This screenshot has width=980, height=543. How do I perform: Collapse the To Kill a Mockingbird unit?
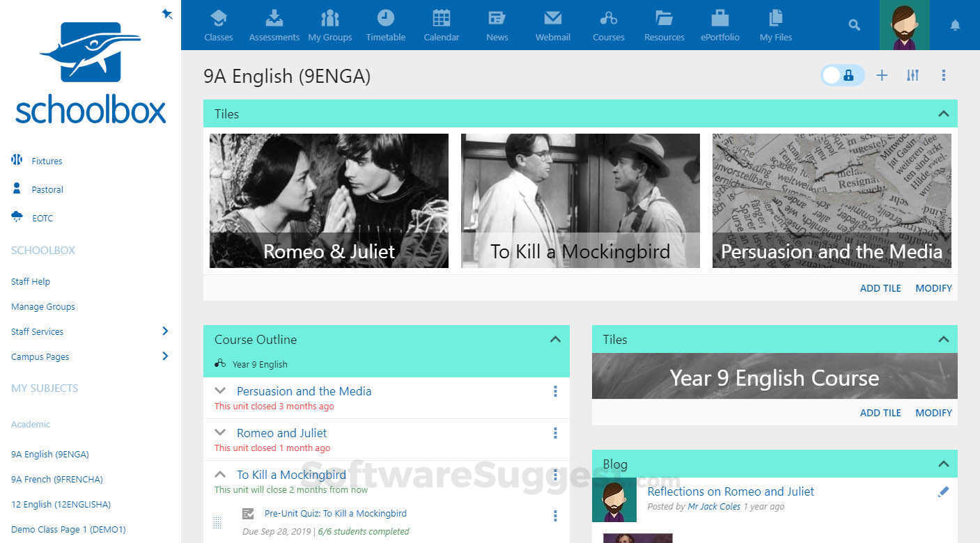click(x=220, y=473)
